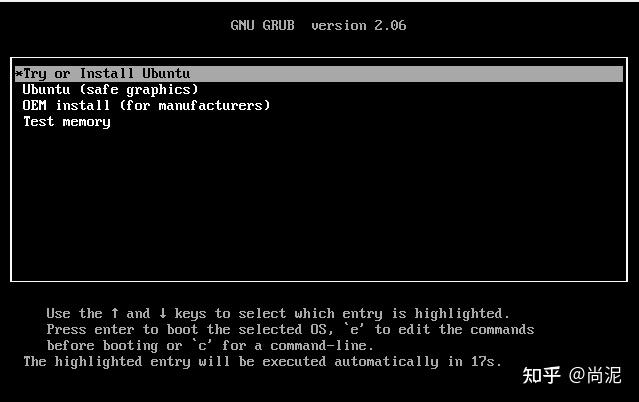Pick OEM install (for manufacturers) entry

click(x=146, y=106)
